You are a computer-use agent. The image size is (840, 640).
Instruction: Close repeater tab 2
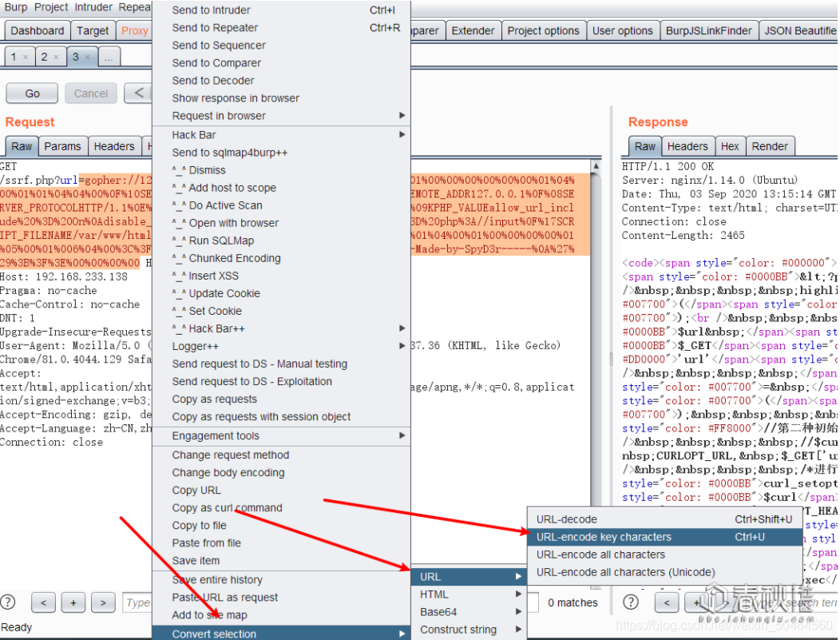point(56,57)
